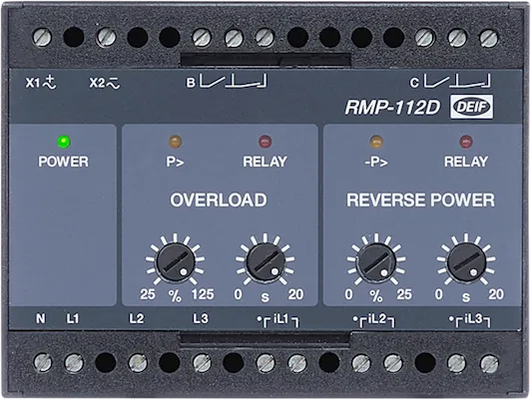Image resolution: width=532 pixels, height=399 pixels.
Task: Click the 25 minimum value of Overload % knob
Action: click(x=148, y=294)
